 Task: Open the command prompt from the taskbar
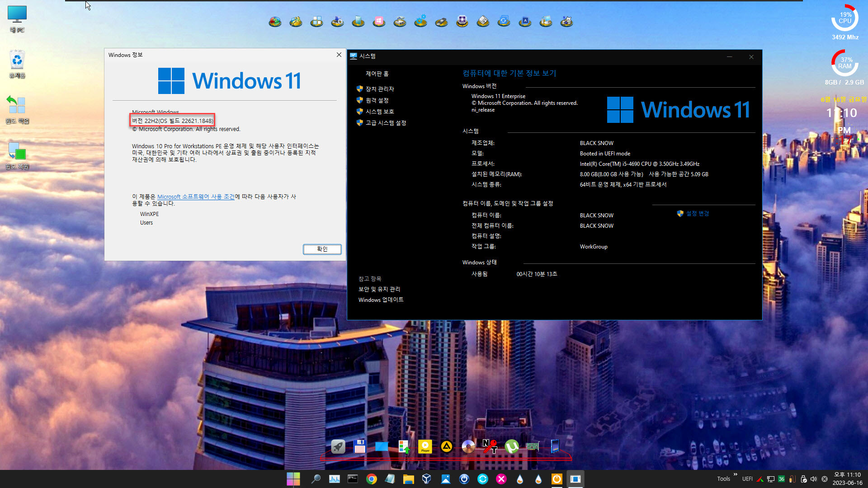(x=353, y=479)
